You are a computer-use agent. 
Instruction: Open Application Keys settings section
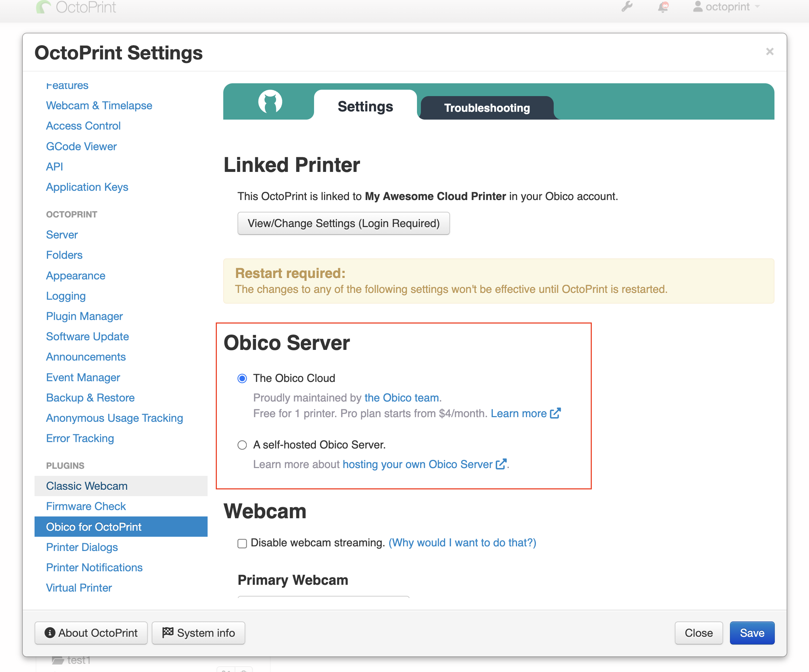tap(87, 187)
